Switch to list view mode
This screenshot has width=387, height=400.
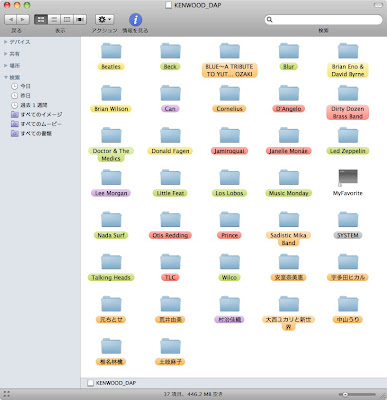[x=54, y=20]
